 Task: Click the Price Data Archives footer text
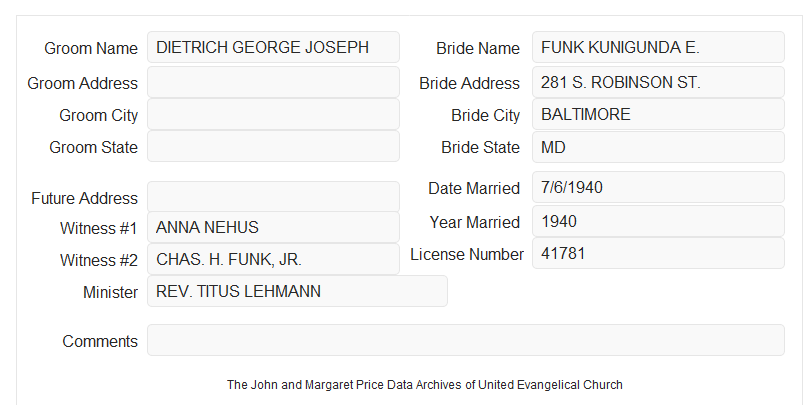pyautogui.click(x=425, y=385)
